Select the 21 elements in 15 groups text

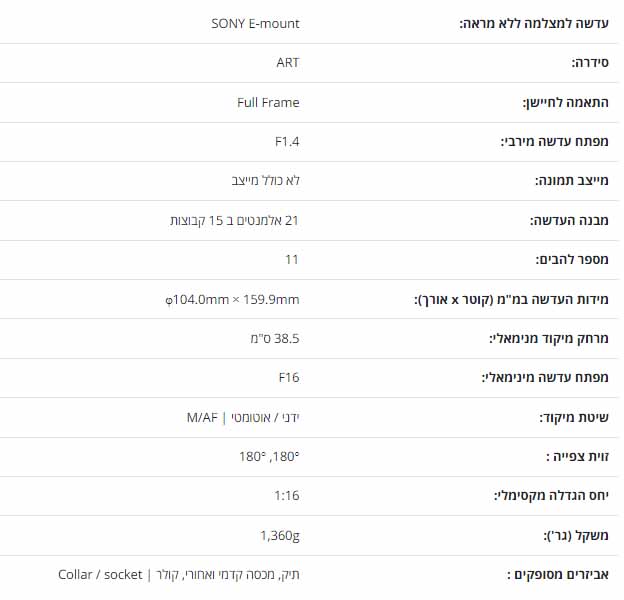coord(234,220)
